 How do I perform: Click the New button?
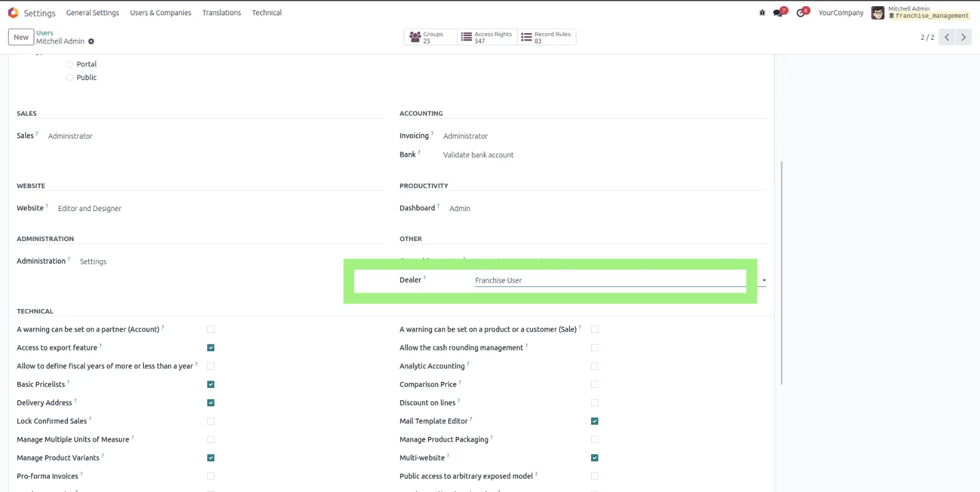point(21,37)
